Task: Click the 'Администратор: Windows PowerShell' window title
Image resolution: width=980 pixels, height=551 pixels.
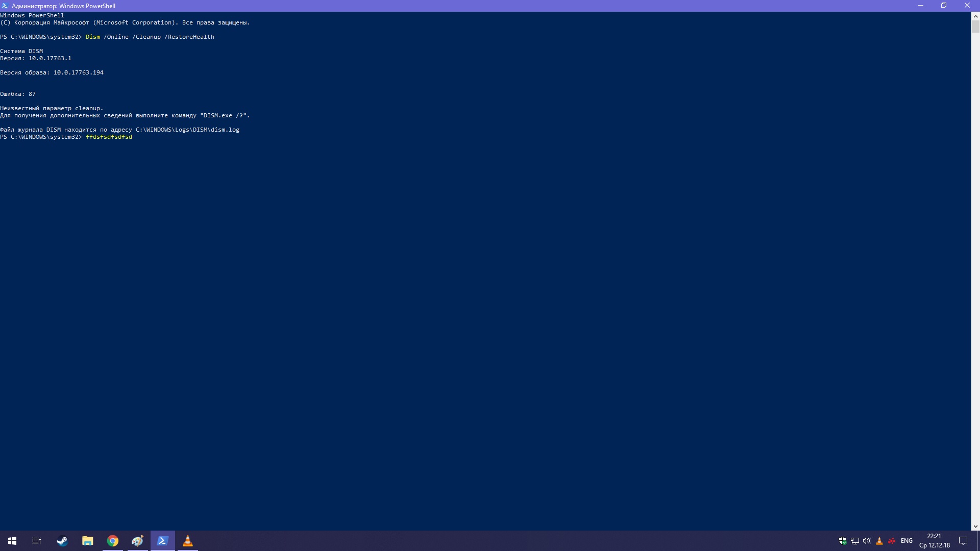Action: coord(63,6)
